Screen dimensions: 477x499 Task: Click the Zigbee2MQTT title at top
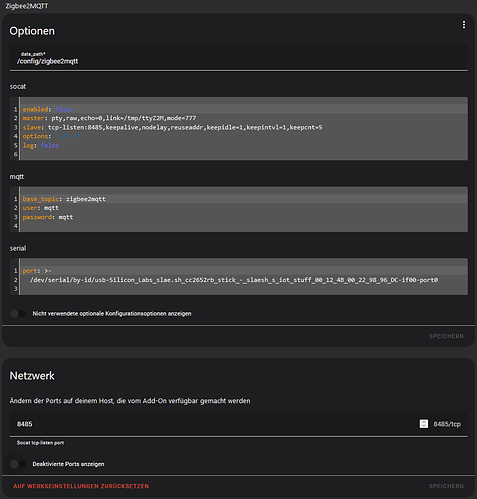[x=26, y=6]
